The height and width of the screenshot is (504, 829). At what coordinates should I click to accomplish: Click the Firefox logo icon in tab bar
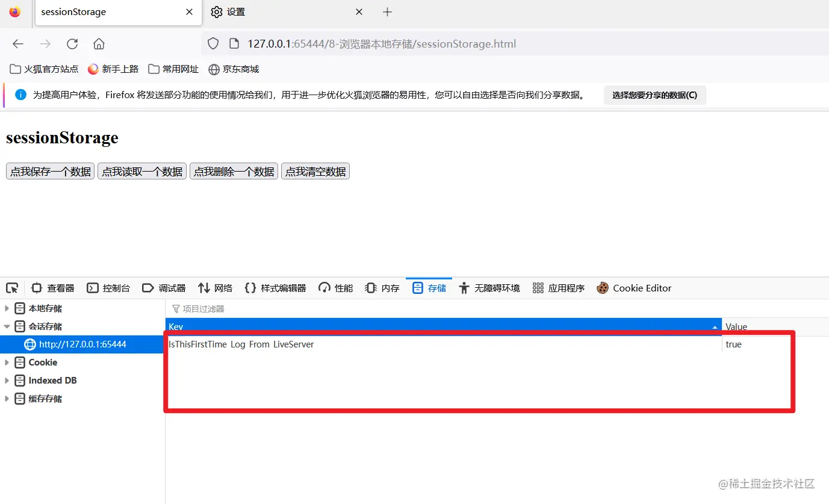click(x=15, y=12)
